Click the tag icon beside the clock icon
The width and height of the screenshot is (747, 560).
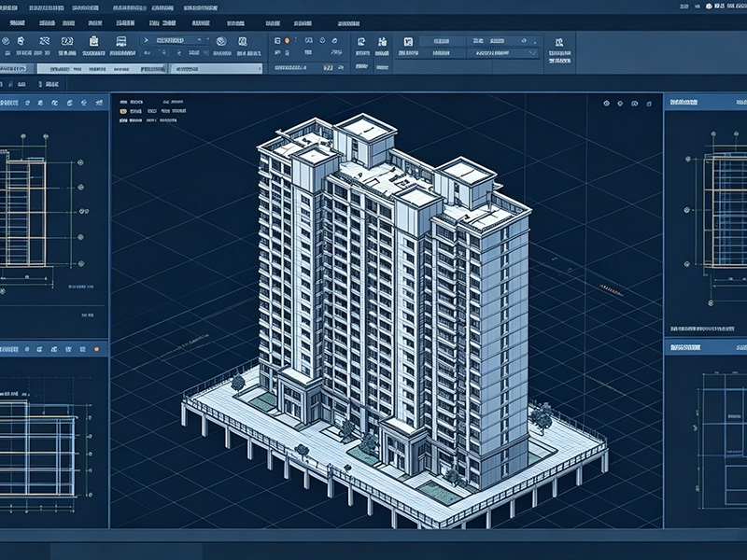334,40
